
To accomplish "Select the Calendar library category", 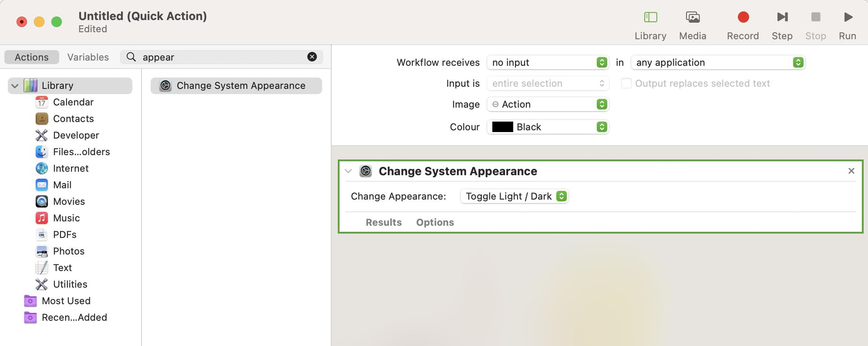I will (73, 102).
